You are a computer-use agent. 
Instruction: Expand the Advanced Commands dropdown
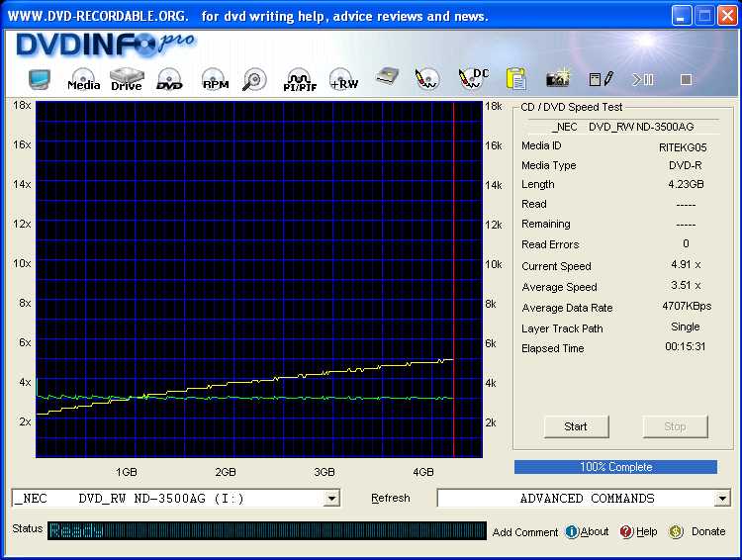722,498
